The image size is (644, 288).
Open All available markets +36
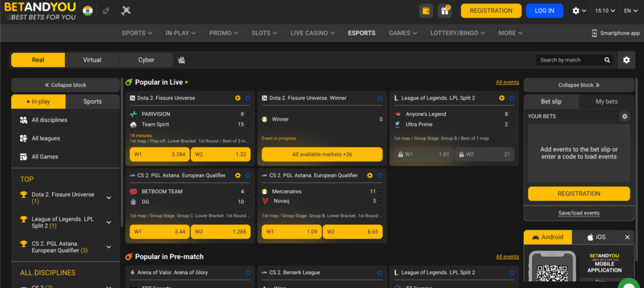click(322, 155)
